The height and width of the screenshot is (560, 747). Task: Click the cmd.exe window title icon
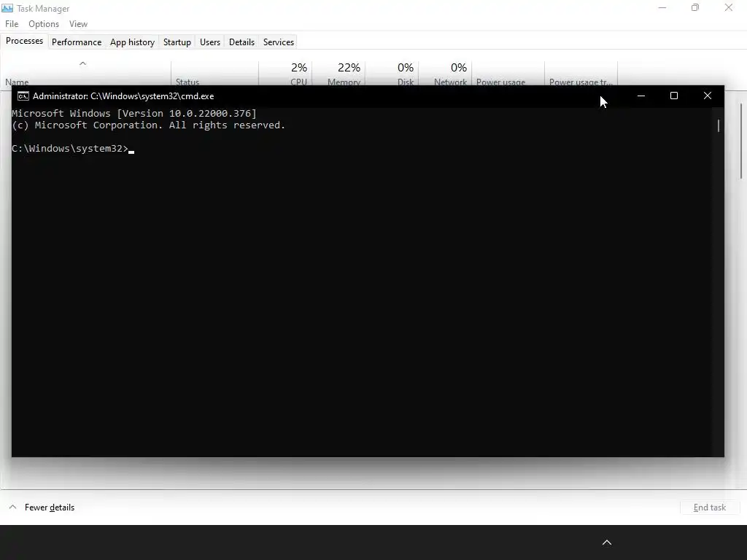click(23, 96)
